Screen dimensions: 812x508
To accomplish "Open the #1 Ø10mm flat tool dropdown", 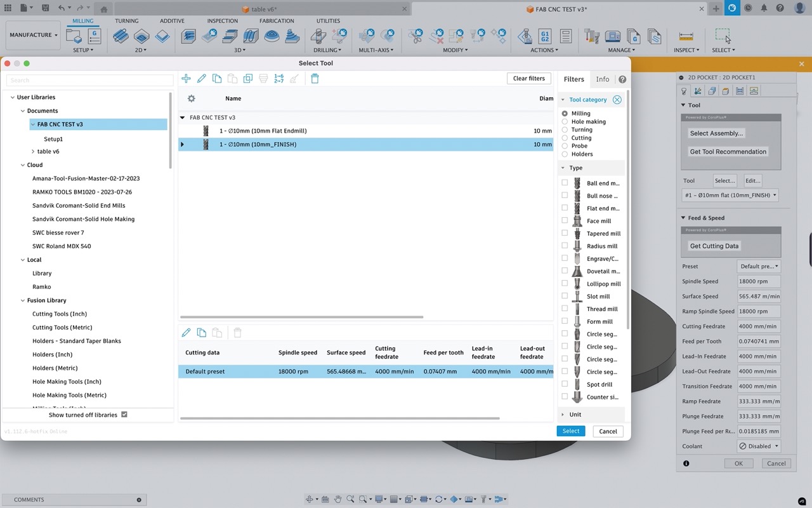I will point(730,196).
